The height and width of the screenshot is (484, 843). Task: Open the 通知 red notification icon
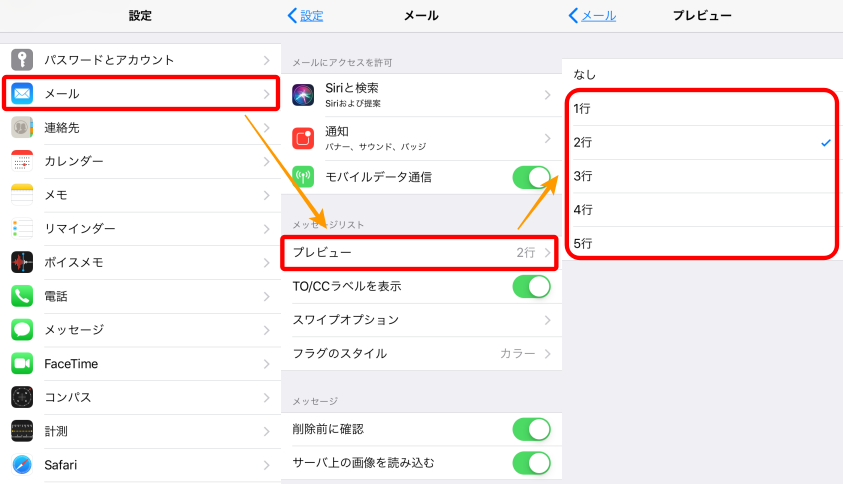[x=303, y=138]
